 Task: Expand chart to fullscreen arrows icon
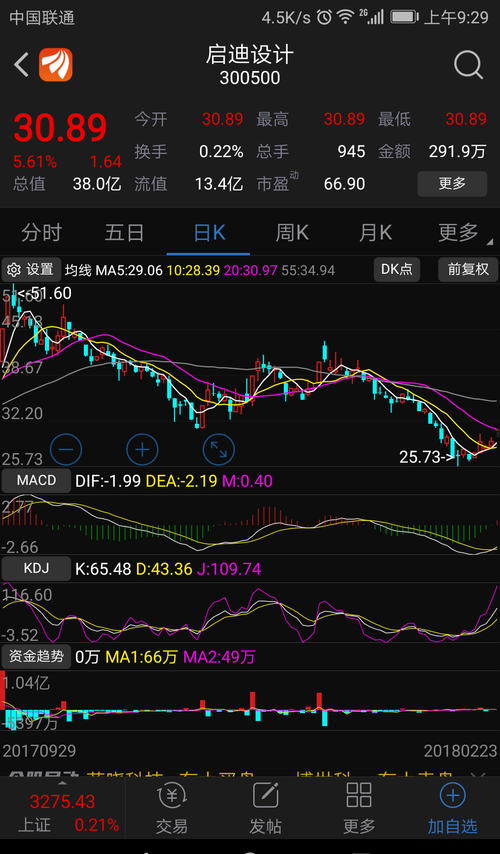(x=218, y=450)
